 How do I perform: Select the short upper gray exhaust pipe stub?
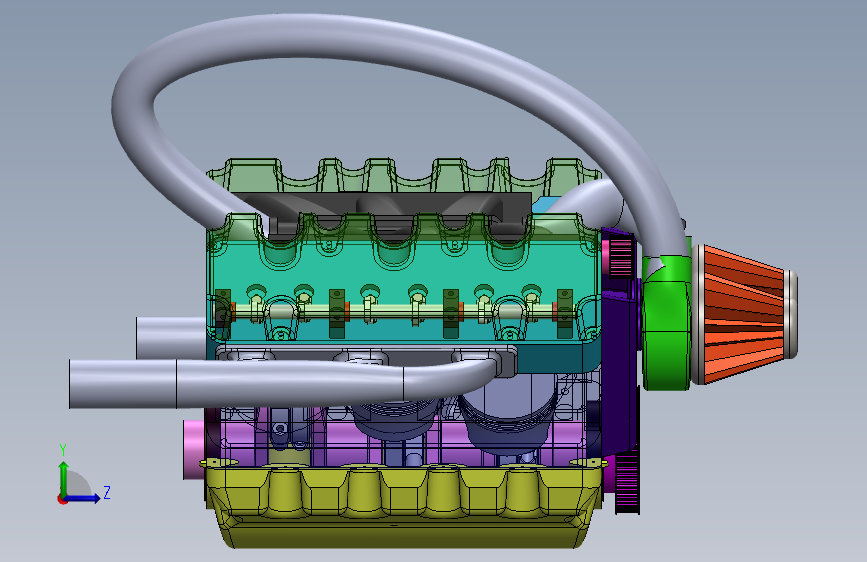point(171,337)
